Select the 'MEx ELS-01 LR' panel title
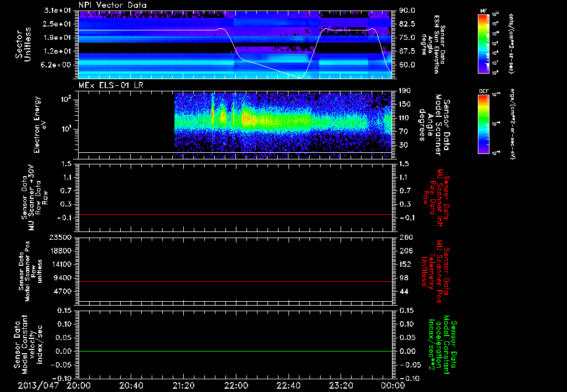Viewport: 567px width, 392px height. click(x=111, y=85)
